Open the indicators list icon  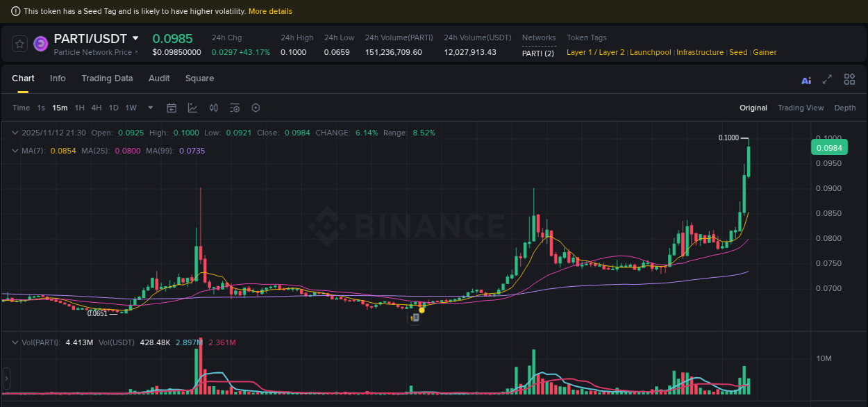(x=235, y=108)
